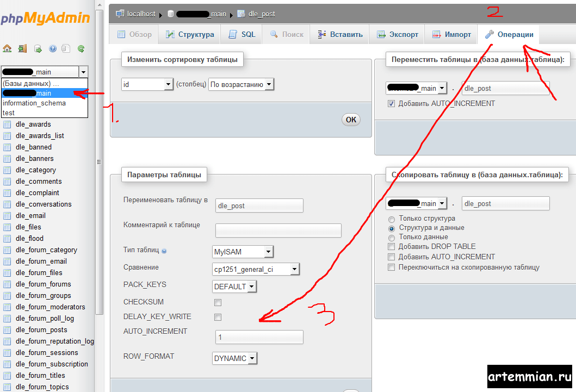Check the Добавить DROP TABLE option
Image resolution: width=576 pixels, height=392 pixels.
(x=391, y=247)
